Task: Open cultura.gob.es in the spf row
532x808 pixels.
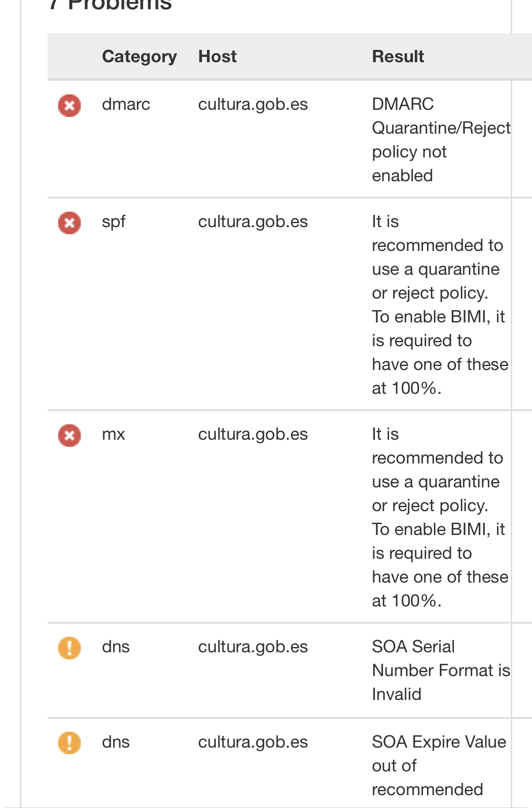Action: (253, 222)
